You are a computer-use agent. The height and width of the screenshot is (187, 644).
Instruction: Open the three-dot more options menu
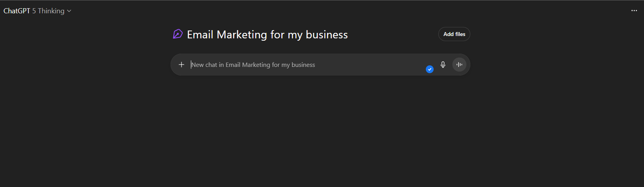[x=634, y=11]
